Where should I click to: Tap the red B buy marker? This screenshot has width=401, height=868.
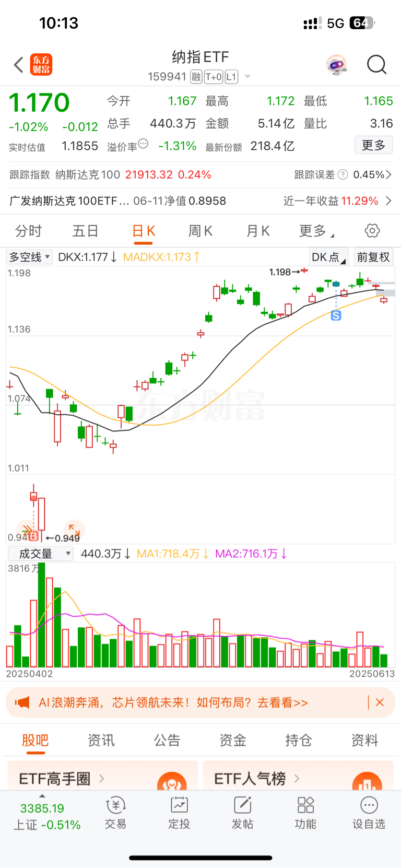pos(33,536)
